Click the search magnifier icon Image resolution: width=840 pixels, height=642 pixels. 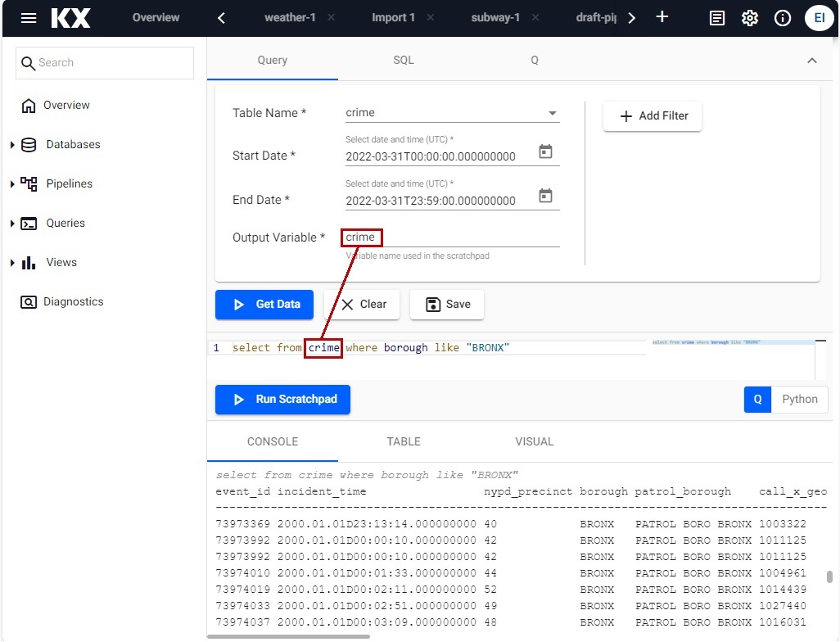[x=28, y=63]
